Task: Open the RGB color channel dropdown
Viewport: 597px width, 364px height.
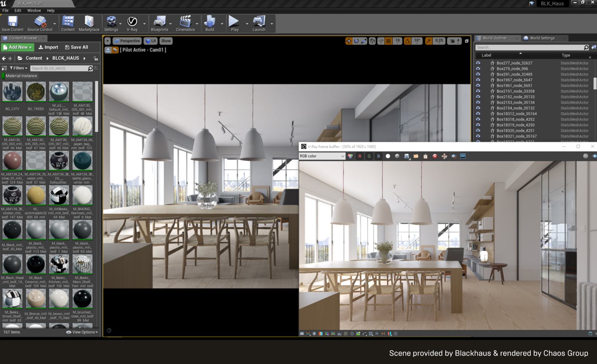Action: (x=322, y=156)
